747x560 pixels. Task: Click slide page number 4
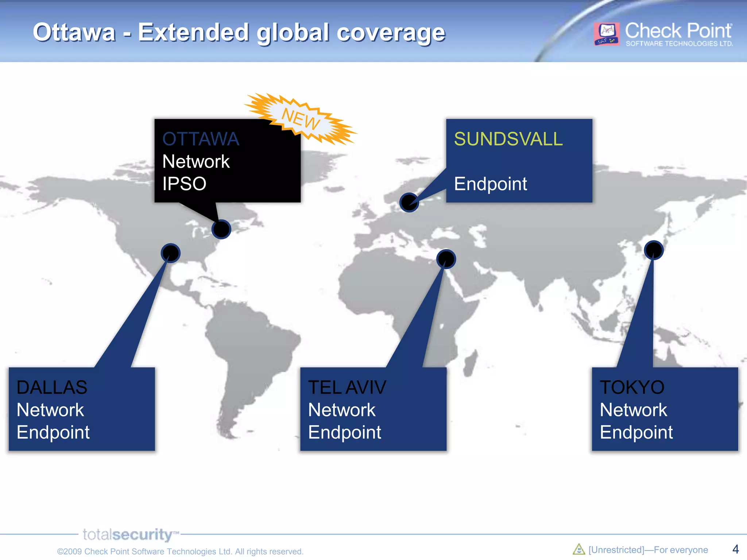[x=735, y=549]
